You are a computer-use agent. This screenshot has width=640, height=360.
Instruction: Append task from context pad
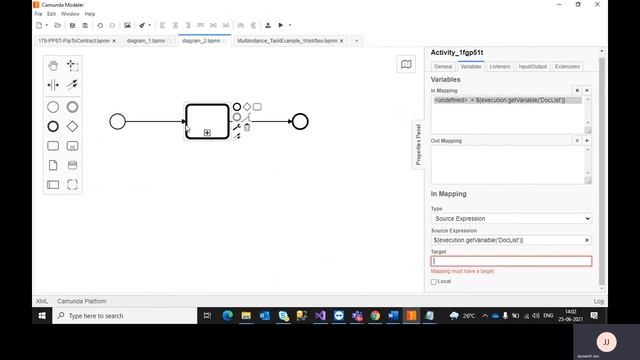point(257,107)
